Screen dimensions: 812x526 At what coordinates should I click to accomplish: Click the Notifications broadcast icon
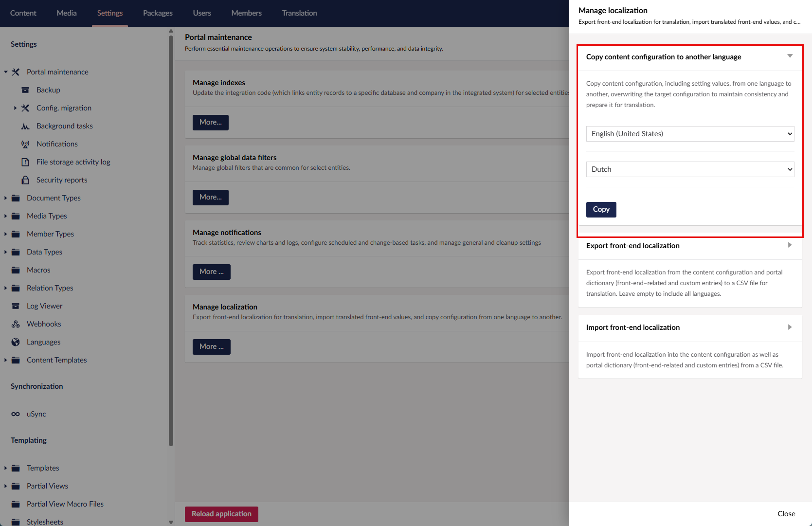coord(25,144)
